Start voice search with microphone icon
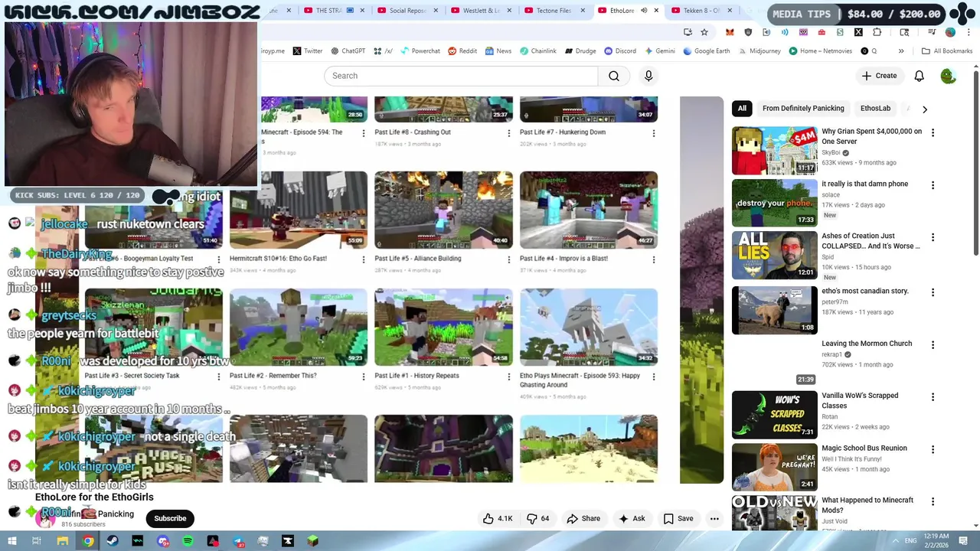Screen dimensions: 980x551 648,76
